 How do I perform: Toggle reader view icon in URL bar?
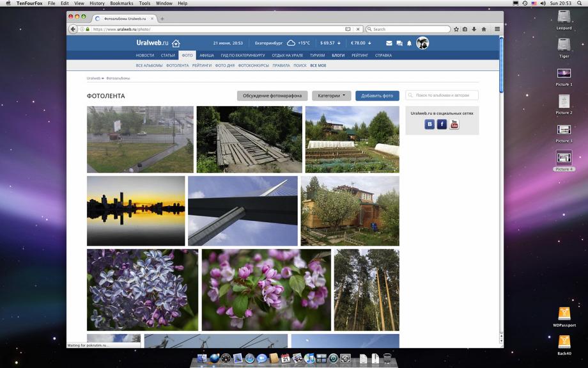pos(348,29)
